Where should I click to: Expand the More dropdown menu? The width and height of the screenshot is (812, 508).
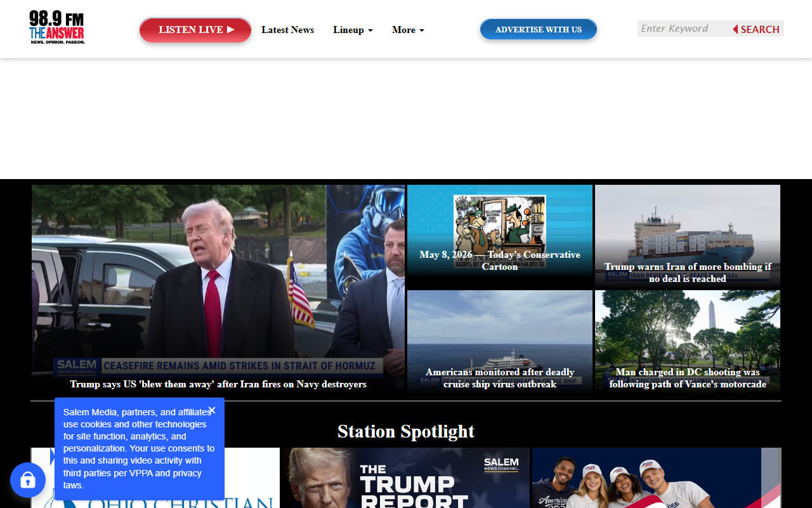click(x=408, y=30)
